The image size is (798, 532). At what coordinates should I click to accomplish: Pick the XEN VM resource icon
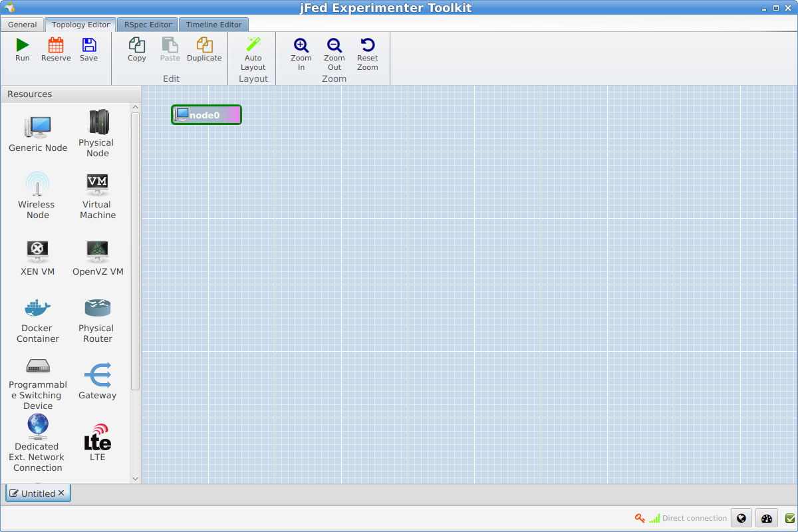click(x=38, y=251)
